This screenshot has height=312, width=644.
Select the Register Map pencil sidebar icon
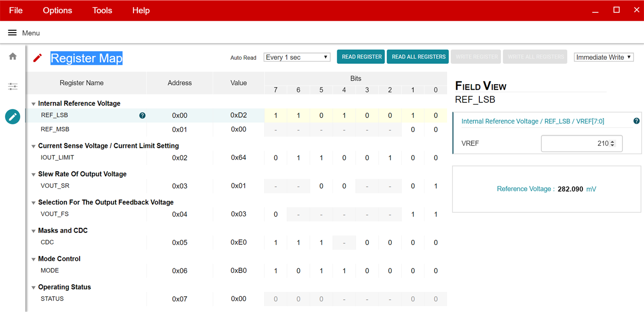[13, 117]
